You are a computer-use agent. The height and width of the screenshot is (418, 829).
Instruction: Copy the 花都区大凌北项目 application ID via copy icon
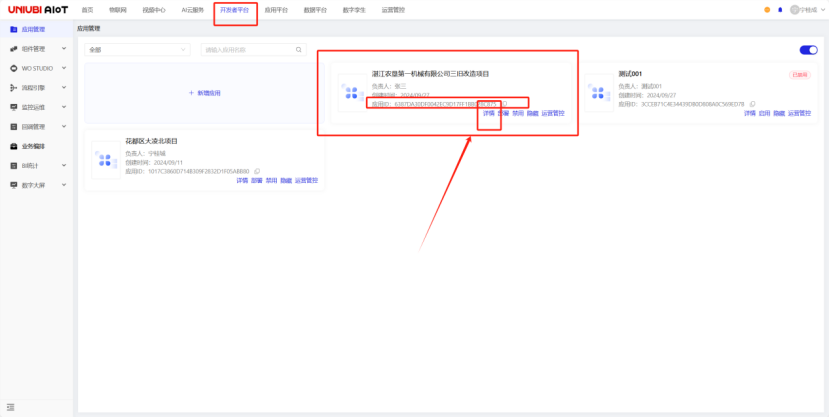(257, 171)
